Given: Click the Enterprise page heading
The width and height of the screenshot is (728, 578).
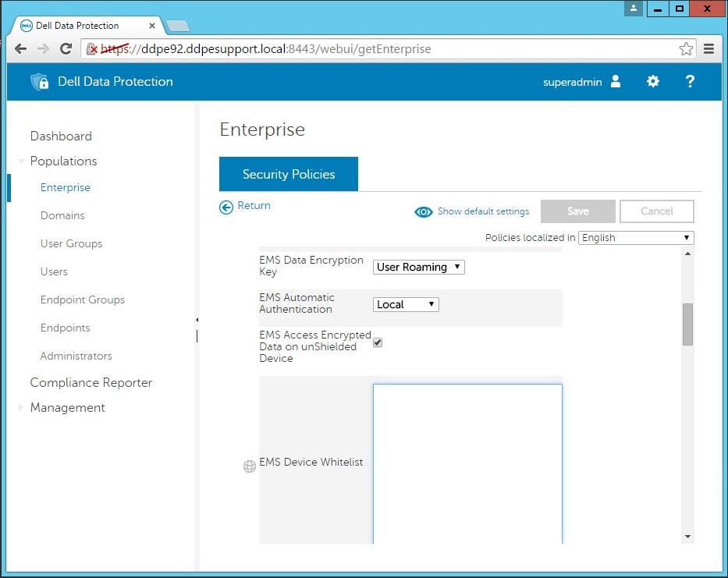Looking at the screenshot, I should point(262,129).
